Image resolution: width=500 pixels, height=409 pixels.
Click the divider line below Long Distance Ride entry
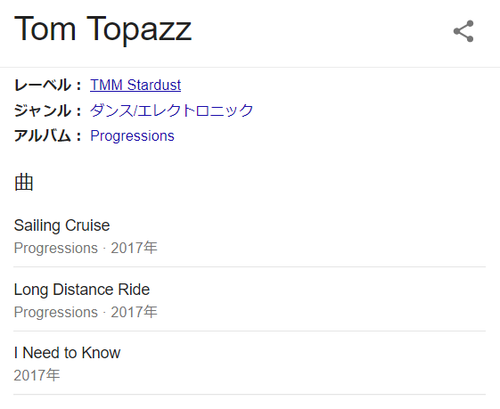(250, 331)
